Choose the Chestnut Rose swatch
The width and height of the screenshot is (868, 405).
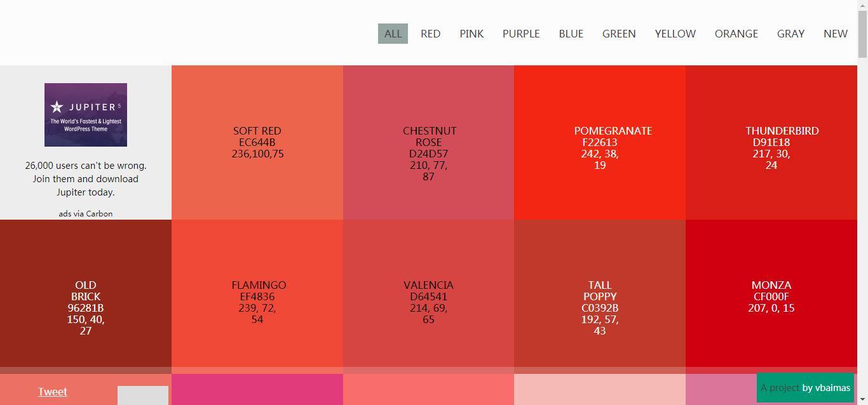428,142
